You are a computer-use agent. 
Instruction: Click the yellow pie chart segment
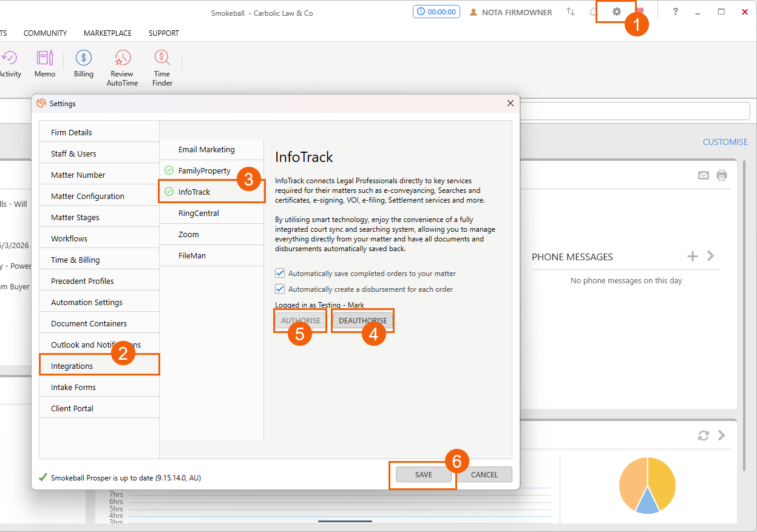point(662,480)
